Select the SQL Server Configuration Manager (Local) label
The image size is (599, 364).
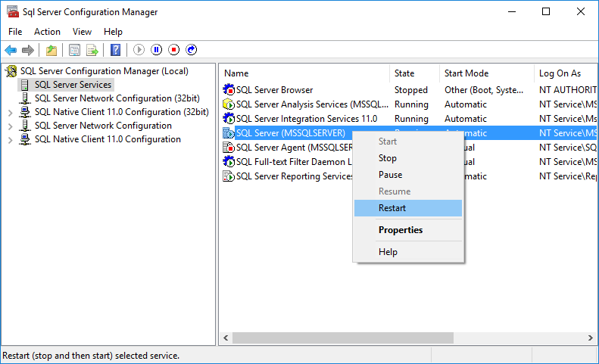click(x=105, y=71)
